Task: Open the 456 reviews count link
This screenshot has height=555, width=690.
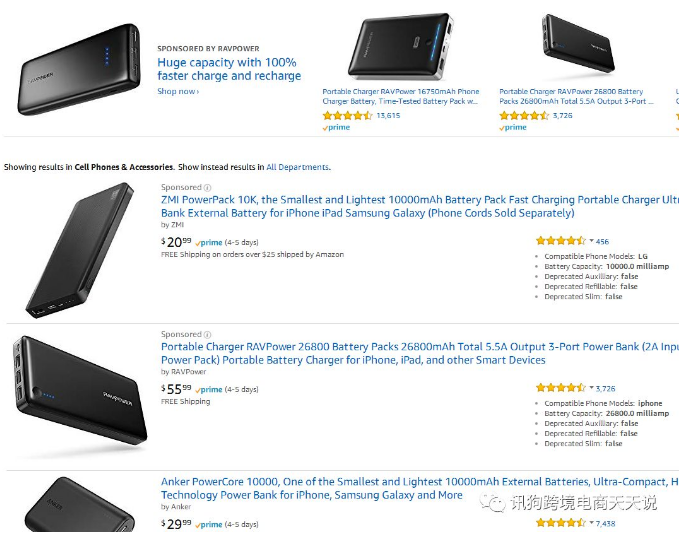Action: [x=602, y=241]
